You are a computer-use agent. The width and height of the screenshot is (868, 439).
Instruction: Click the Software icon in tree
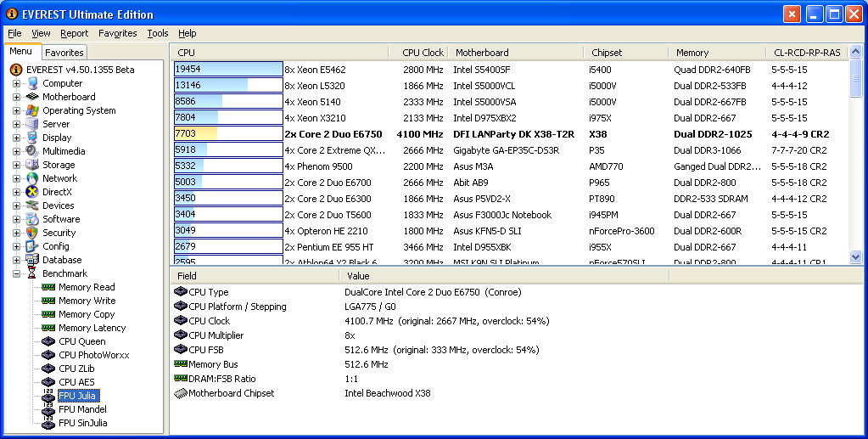(32, 219)
